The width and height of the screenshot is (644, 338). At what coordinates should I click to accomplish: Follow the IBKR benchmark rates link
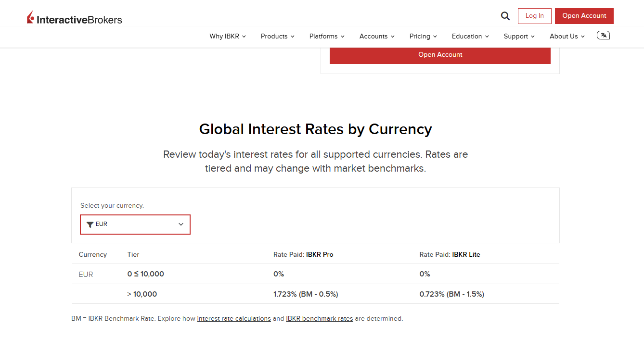coord(320,318)
